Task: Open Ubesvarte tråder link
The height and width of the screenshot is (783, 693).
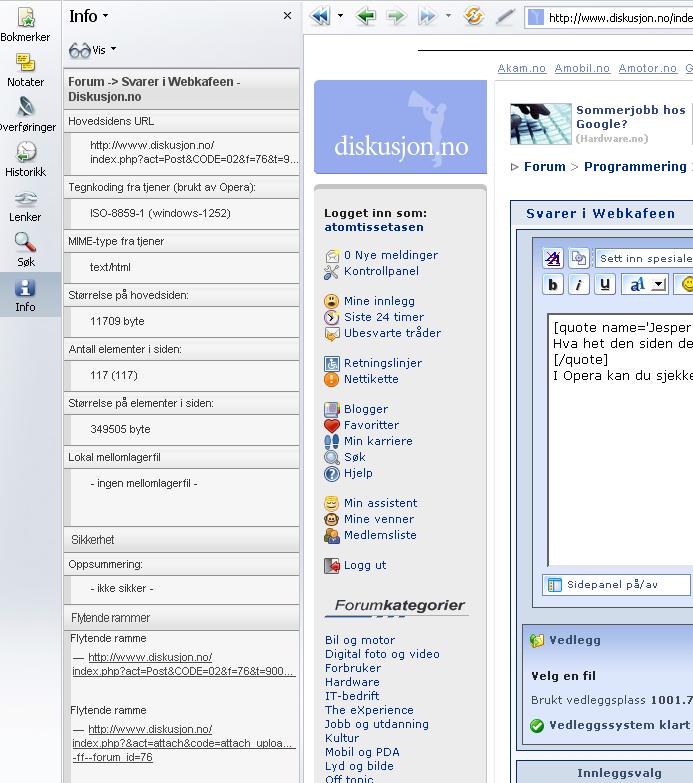Action: [392, 333]
